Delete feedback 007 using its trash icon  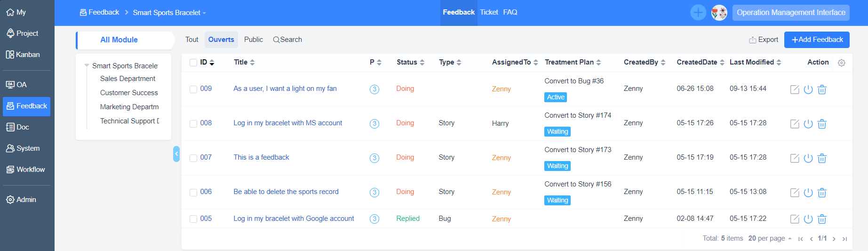click(x=822, y=158)
